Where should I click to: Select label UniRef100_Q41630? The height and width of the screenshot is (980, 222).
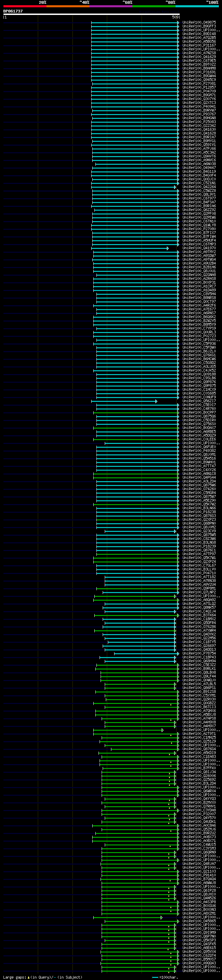(x=199, y=129)
